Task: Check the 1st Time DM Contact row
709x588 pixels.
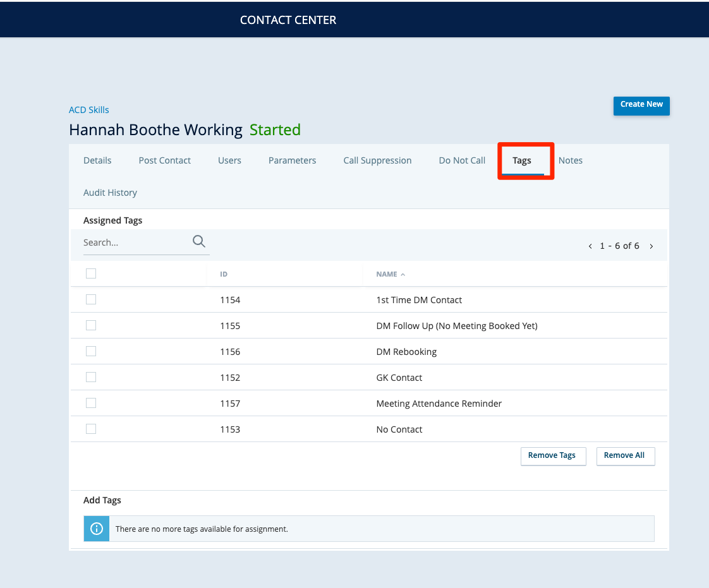Action: point(91,299)
